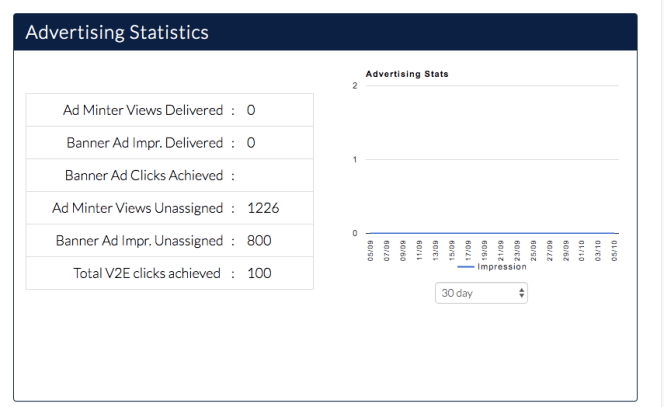Open the 30 day period dropdown
The height and width of the screenshot is (407, 664).
481,293
